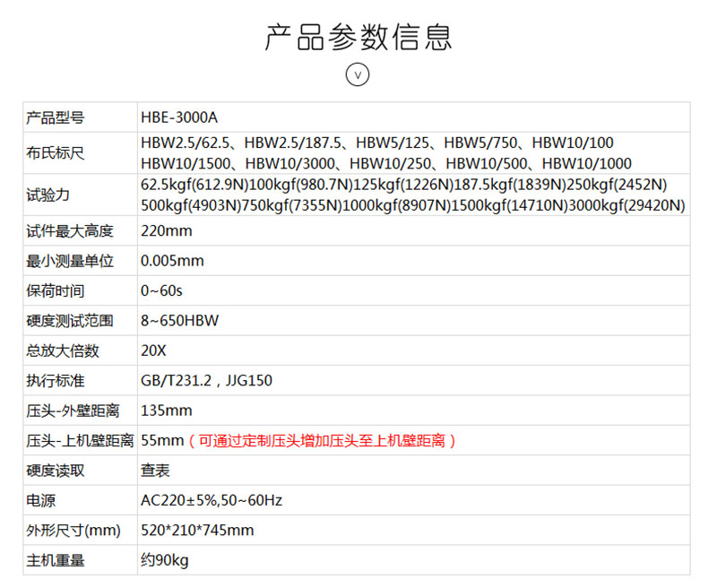717x588 pixels.
Task: Click the 0~60s dwell time value
Action: pos(161,291)
